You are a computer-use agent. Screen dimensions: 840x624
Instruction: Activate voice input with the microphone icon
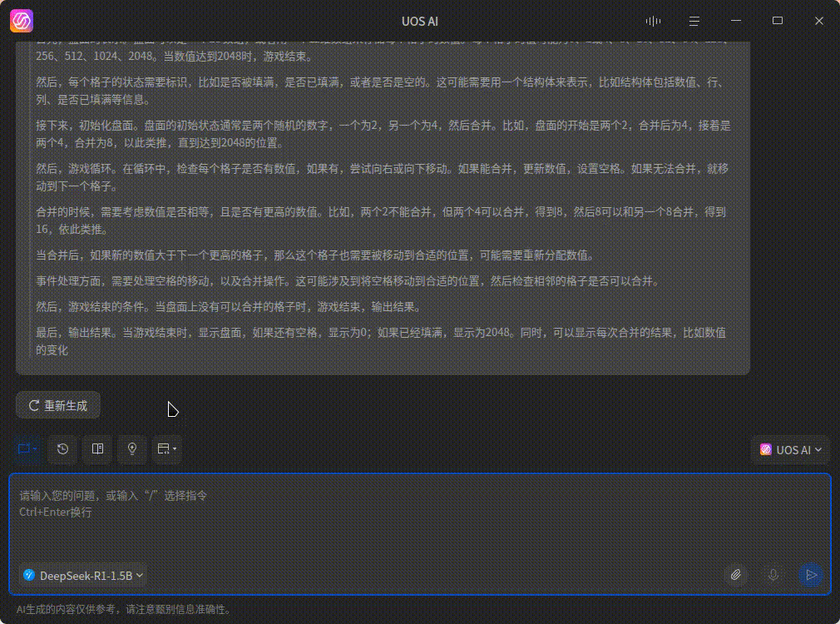pyautogui.click(x=773, y=575)
